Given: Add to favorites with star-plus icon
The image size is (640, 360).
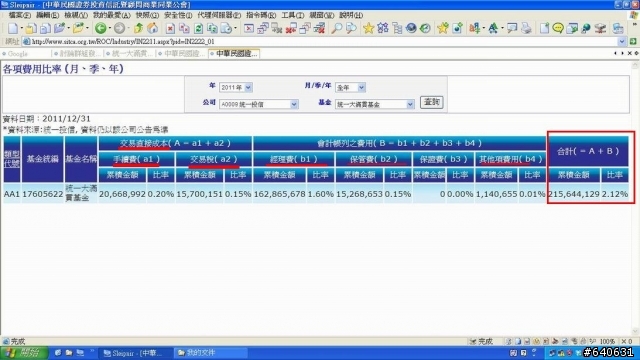Looking at the screenshot, I should (x=442, y=28).
